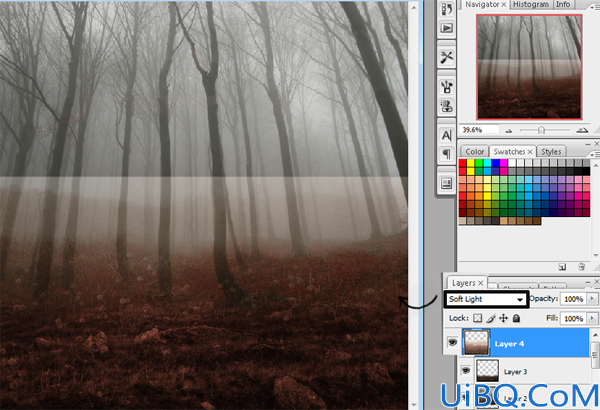This screenshot has width=600, height=410.
Task: Open the Brushes panel icon
Action: pyautogui.click(x=447, y=87)
